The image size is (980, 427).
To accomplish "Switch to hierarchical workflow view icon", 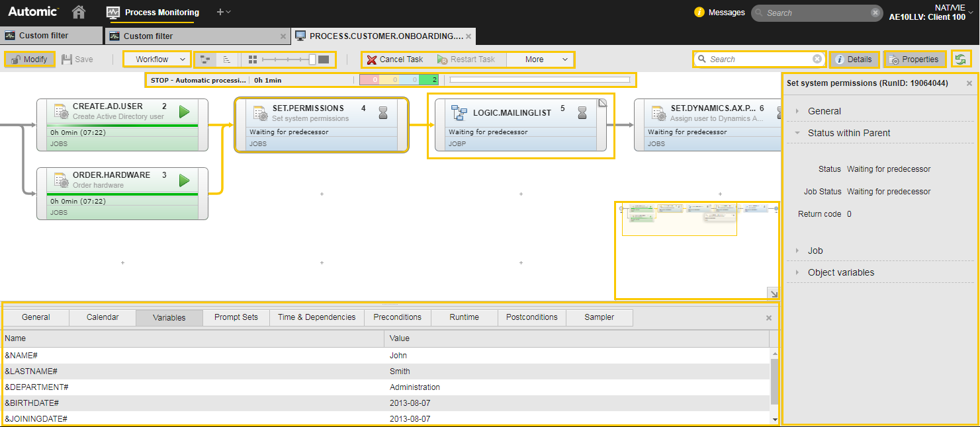I will pos(206,59).
